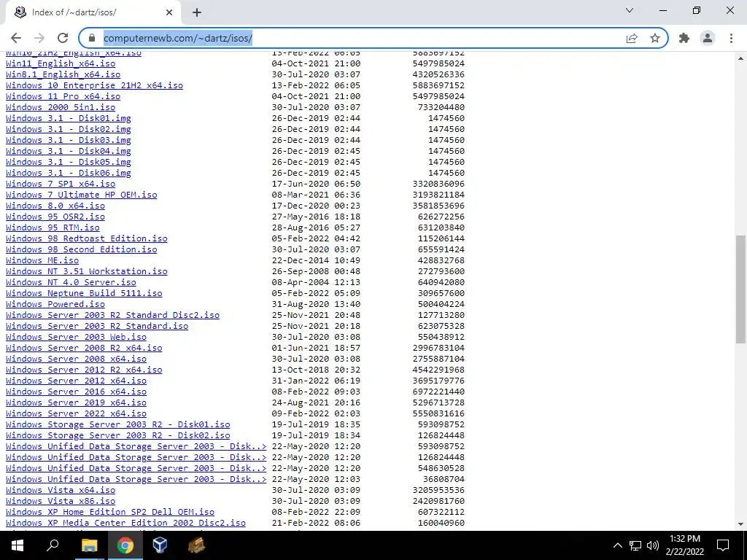The width and height of the screenshot is (747, 560).
Task: Open Windows Storage Server 2003 R2 - Disk01.iso
Action: point(117,425)
